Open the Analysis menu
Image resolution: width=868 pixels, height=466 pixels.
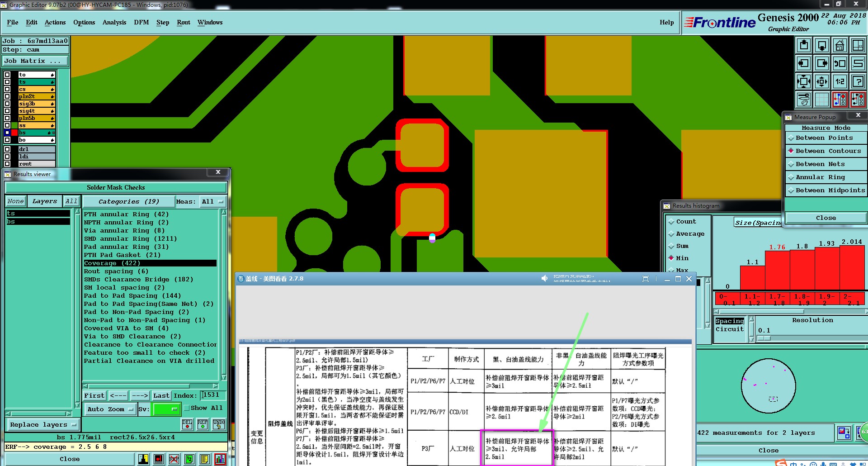coord(114,22)
